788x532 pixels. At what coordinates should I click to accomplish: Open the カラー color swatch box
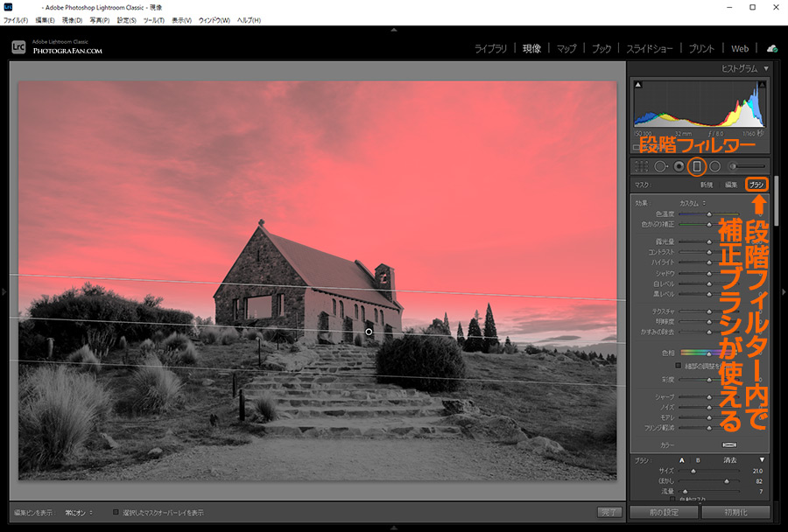tap(729, 445)
